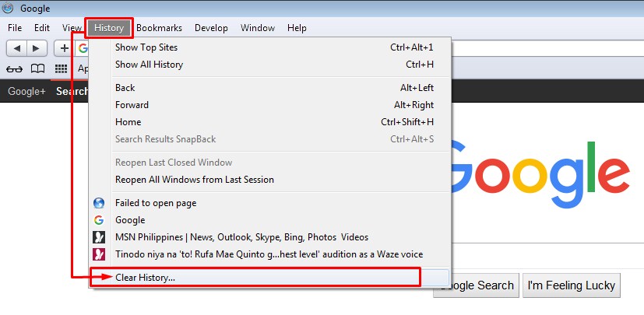
Task: Click I'm Feeling Lucky button
Action: click(572, 285)
